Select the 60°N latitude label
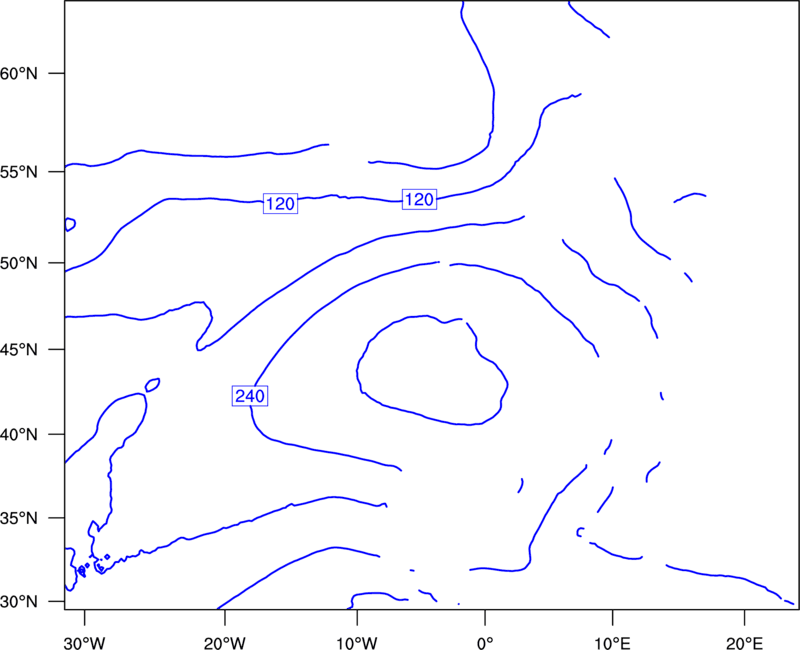The width and height of the screenshot is (800, 650). click(19, 74)
